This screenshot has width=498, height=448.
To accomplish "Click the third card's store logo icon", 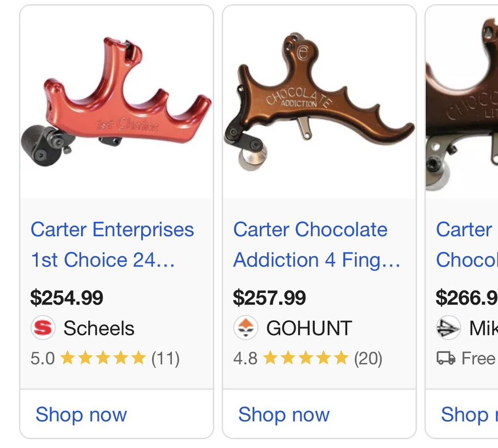I will tap(448, 328).
